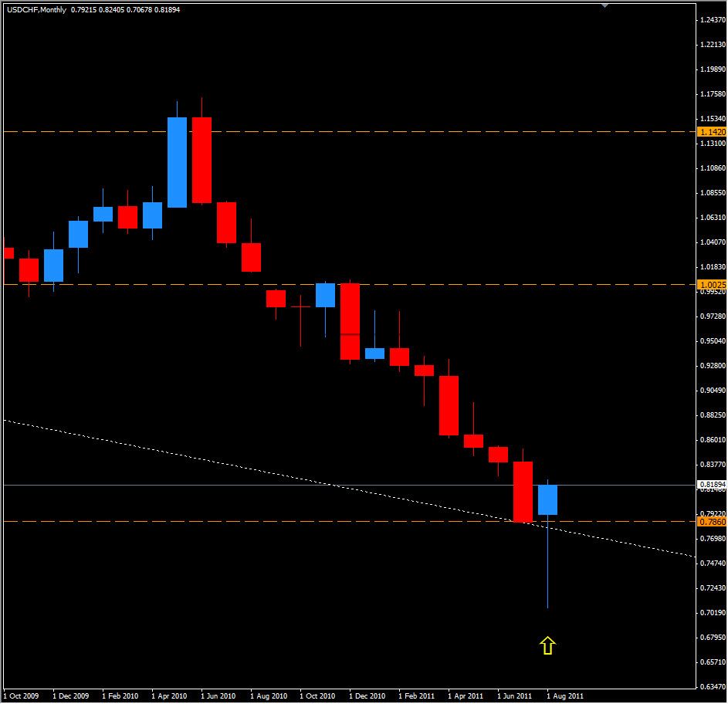728x704 pixels.
Task: Select the red candle near December 2010
Action: [351, 320]
